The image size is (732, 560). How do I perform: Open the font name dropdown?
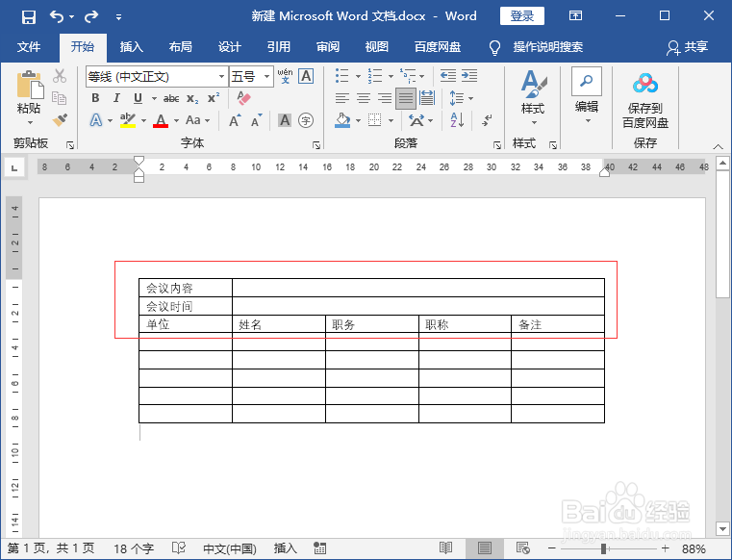point(221,76)
